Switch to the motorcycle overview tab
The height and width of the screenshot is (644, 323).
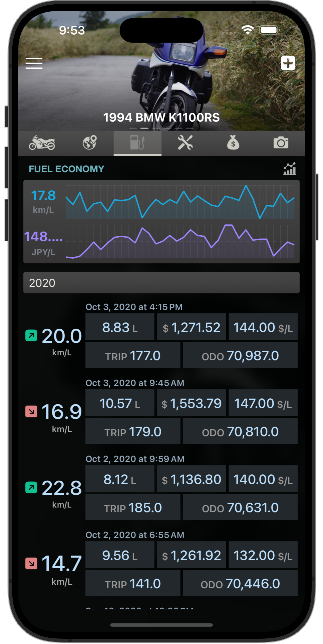coord(42,143)
